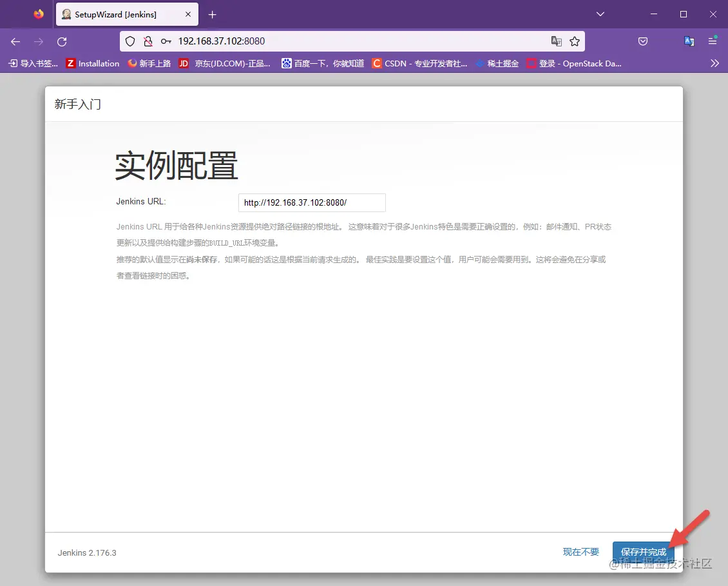Click the insecure connection lock icon
The image size is (728, 586).
tap(148, 41)
